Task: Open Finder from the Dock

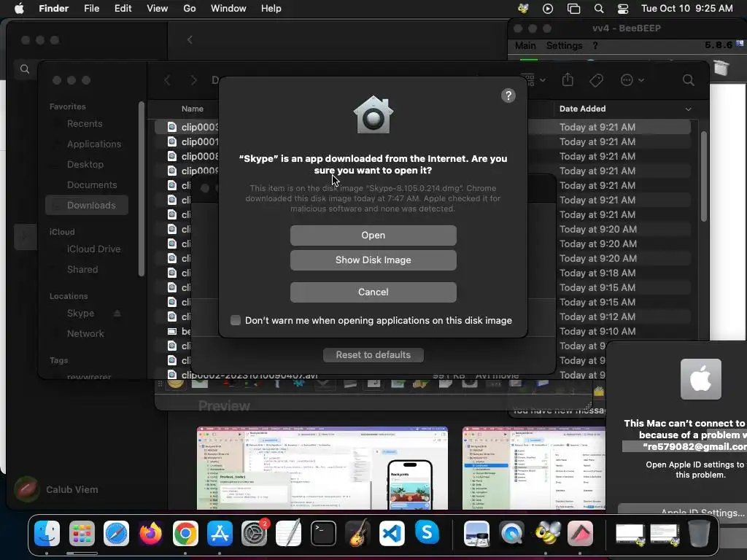Action: point(47,533)
